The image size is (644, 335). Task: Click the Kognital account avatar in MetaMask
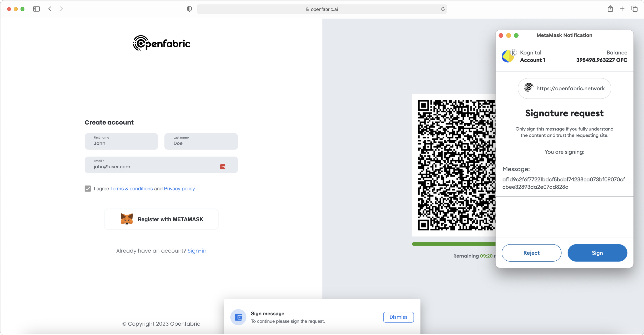pos(508,56)
